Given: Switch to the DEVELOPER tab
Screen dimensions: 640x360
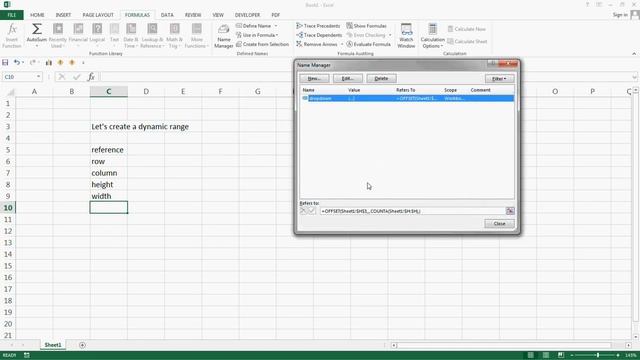Looking at the screenshot, I should coord(247,15).
